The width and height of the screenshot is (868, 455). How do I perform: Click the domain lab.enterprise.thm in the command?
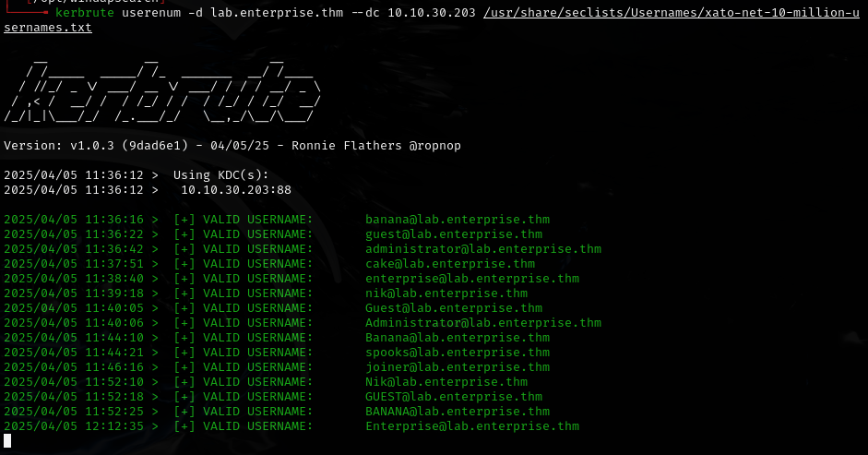277,12
